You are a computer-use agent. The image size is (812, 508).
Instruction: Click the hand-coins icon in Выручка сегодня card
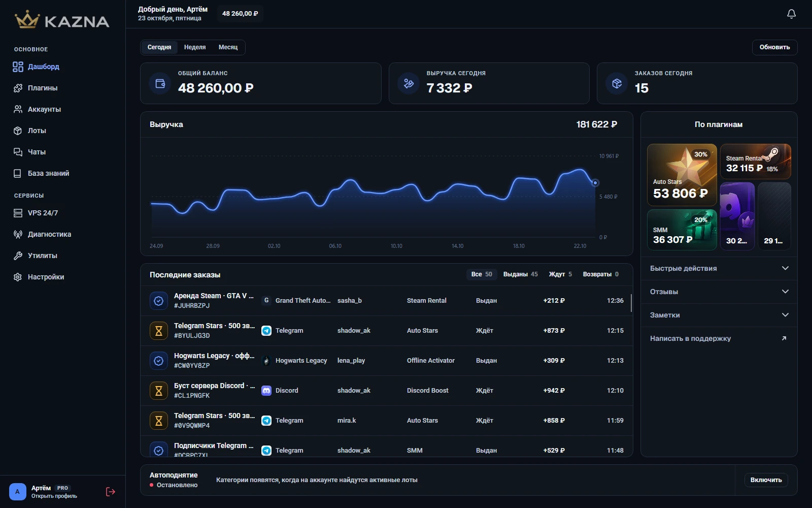tap(409, 83)
